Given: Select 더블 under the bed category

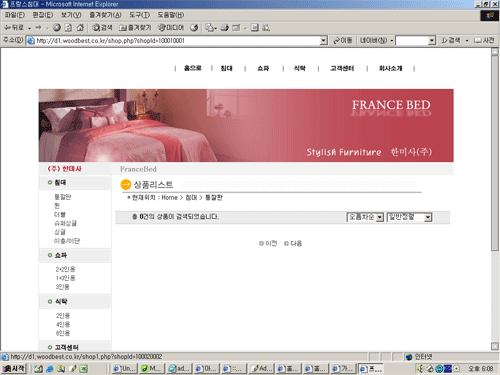Looking at the screenshot, I should (60, 214).
